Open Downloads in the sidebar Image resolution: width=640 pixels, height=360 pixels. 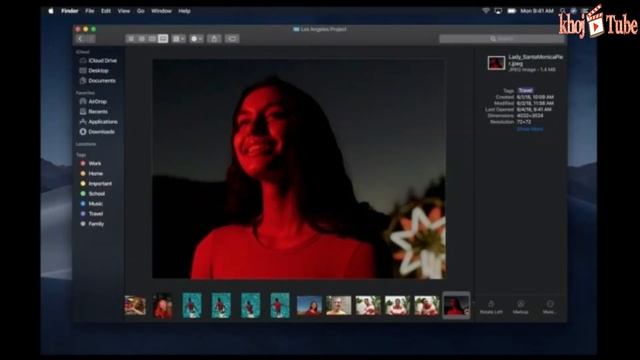click(x=97, y=132)
